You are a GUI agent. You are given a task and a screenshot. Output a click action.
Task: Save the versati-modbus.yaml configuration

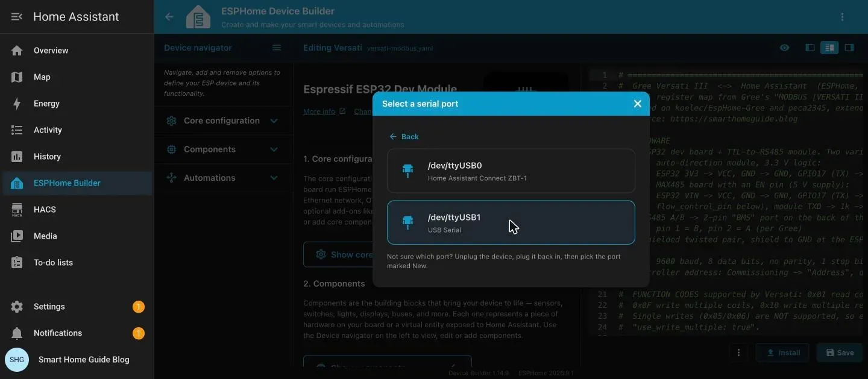[840, 352]
